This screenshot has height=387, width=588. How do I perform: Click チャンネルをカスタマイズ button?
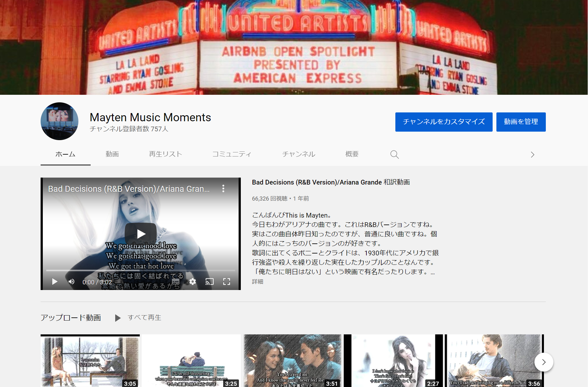point(444,122)
